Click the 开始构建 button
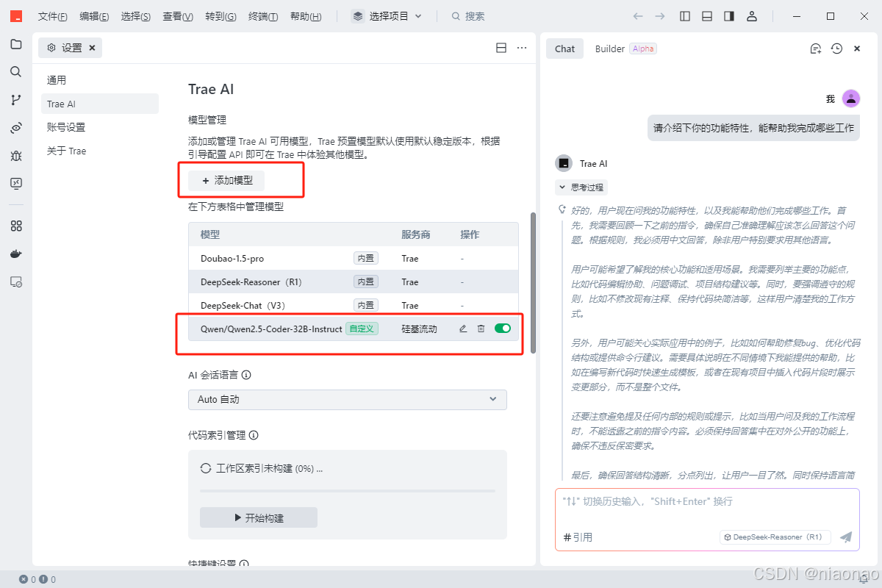The height and width of the screenshot is (588, 882). [259, 517]
